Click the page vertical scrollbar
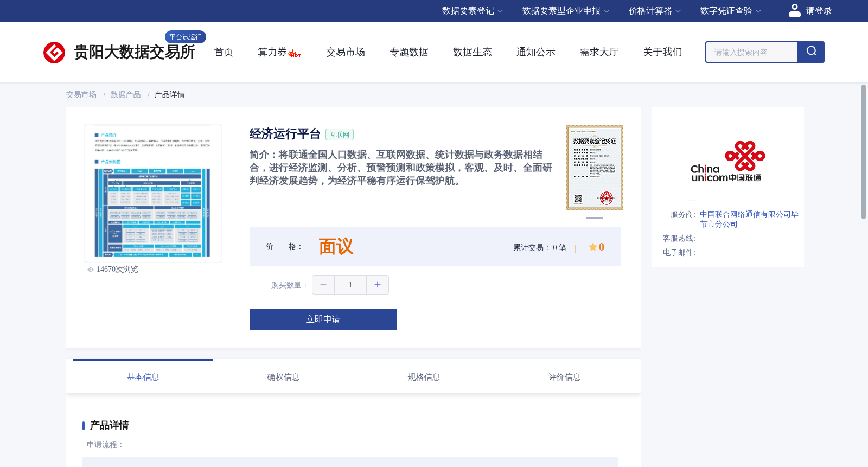Viewport: 868px width, 467px height. point(864,152)
